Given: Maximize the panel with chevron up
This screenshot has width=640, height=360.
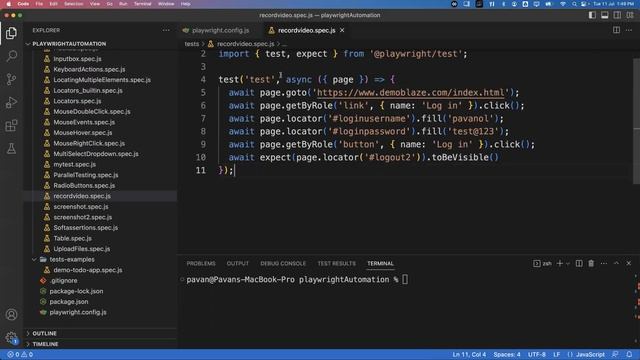Looking at the screenshot, I should [616, 264].
